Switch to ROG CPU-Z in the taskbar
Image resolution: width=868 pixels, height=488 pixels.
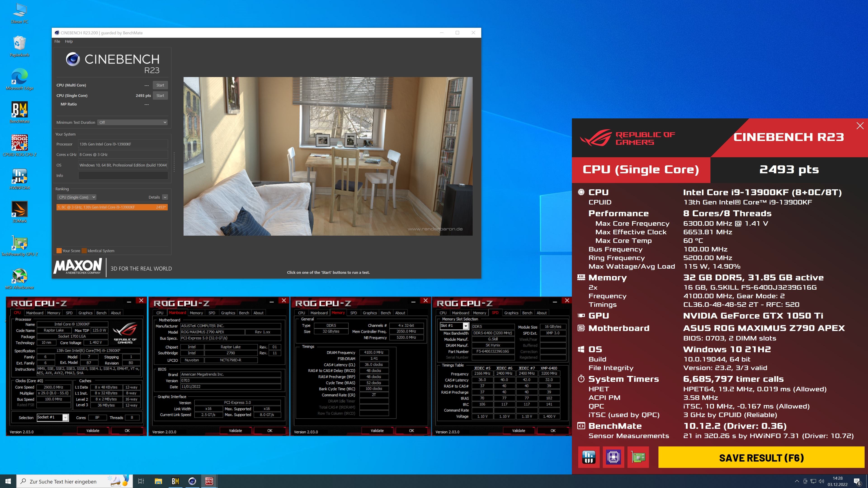(209, 481)
